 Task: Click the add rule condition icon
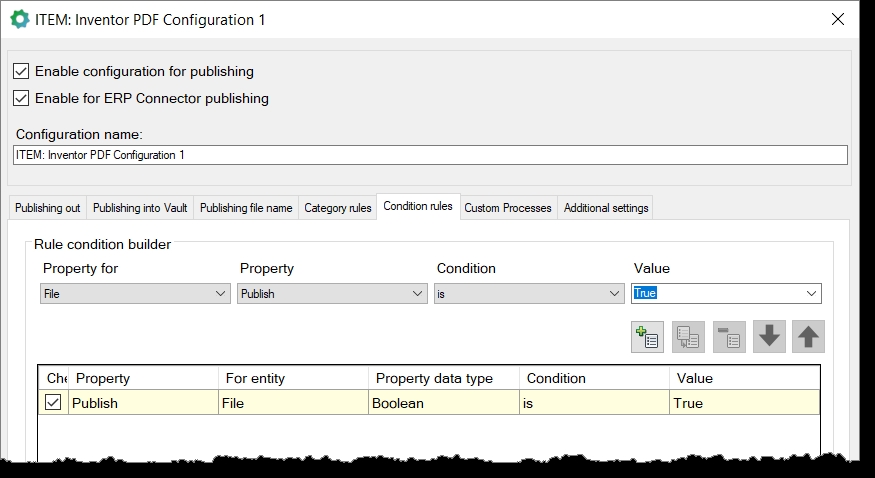coord(648,337)
